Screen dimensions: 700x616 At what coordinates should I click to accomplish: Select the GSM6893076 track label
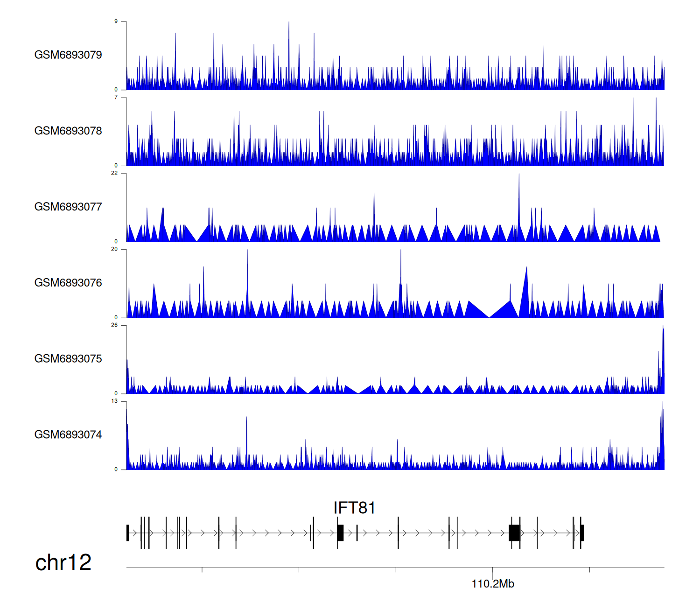[x=68, y=283]
